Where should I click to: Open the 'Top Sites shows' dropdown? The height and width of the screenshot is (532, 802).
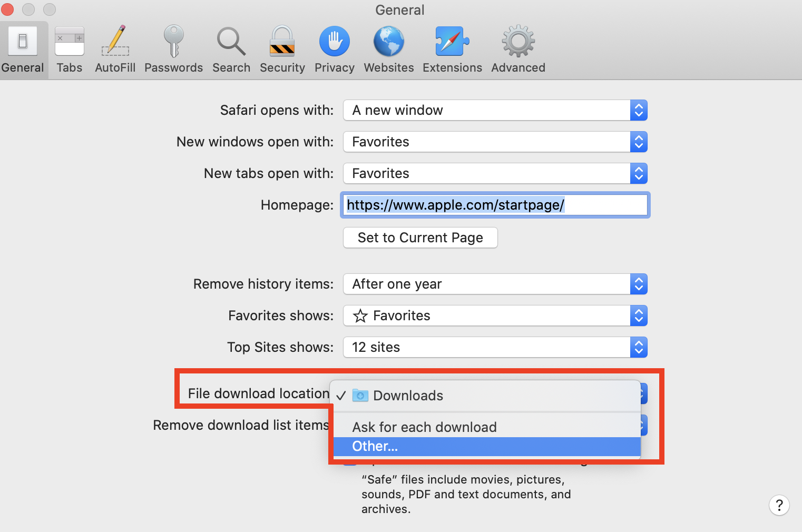[x=495, y=347]
